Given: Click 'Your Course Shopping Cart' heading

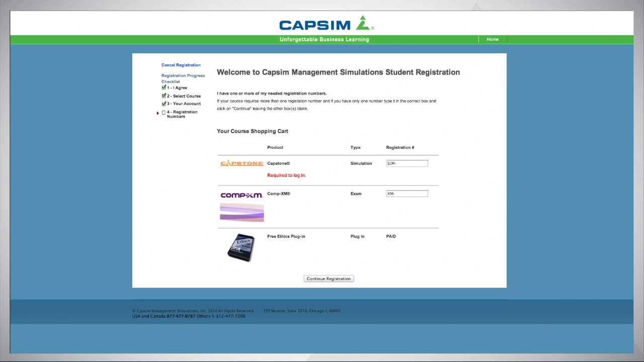Looking at the screenshot, I should point(253,131).
